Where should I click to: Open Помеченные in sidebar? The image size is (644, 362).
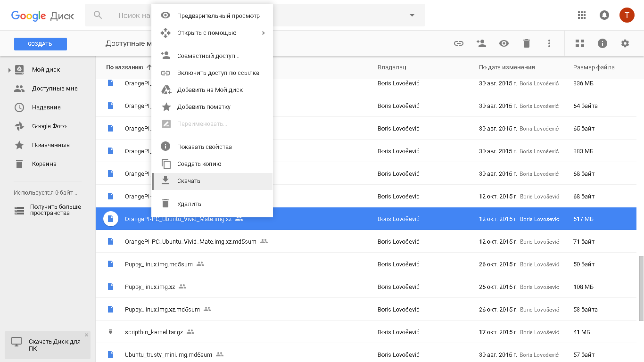pyautogui.click(x=51, y=145)
